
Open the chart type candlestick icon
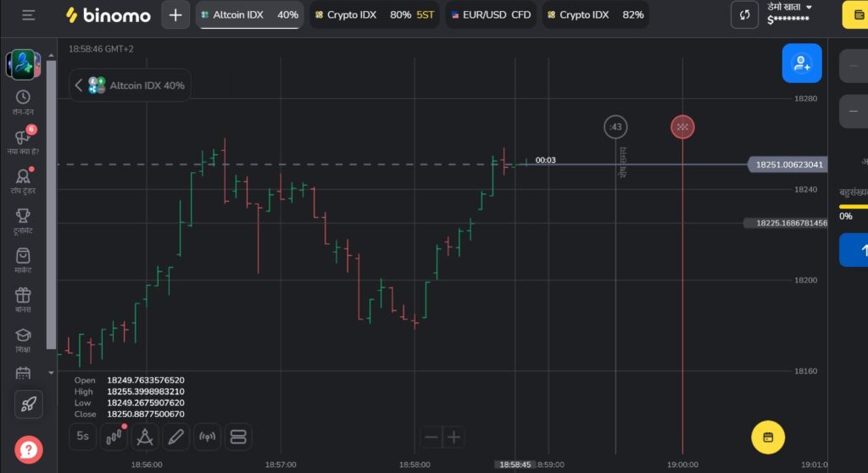(x=114, y=437)
